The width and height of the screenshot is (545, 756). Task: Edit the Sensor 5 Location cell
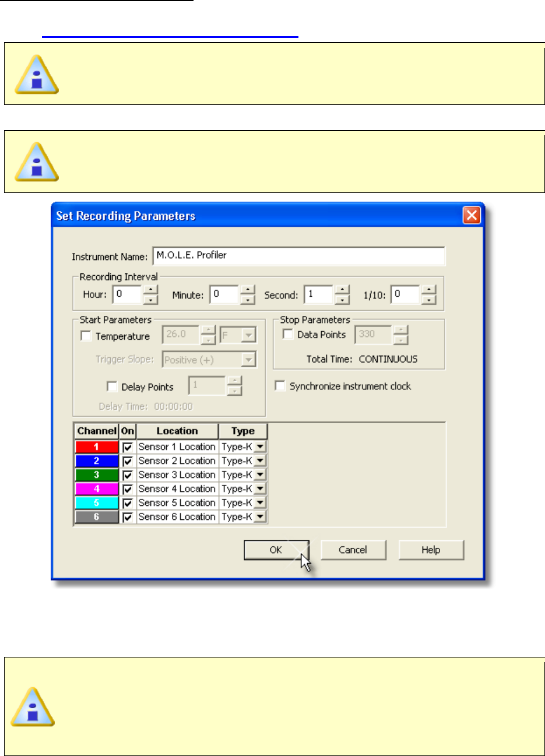(x=177, y=503)
